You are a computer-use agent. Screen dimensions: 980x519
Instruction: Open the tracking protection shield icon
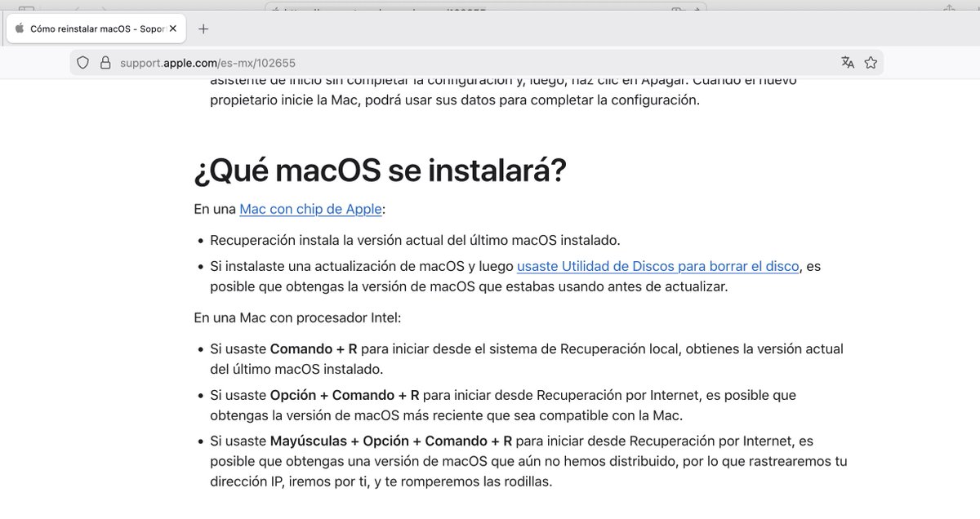82,63
